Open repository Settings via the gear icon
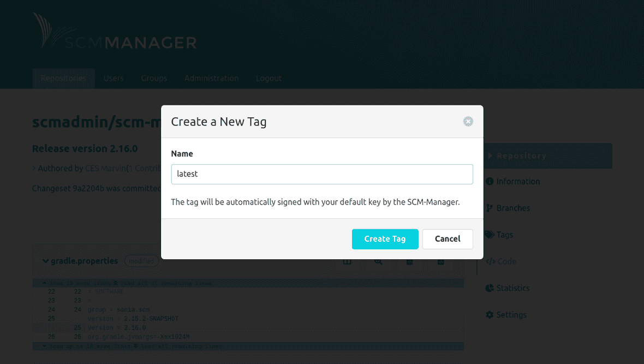 [x=489, y=314]
